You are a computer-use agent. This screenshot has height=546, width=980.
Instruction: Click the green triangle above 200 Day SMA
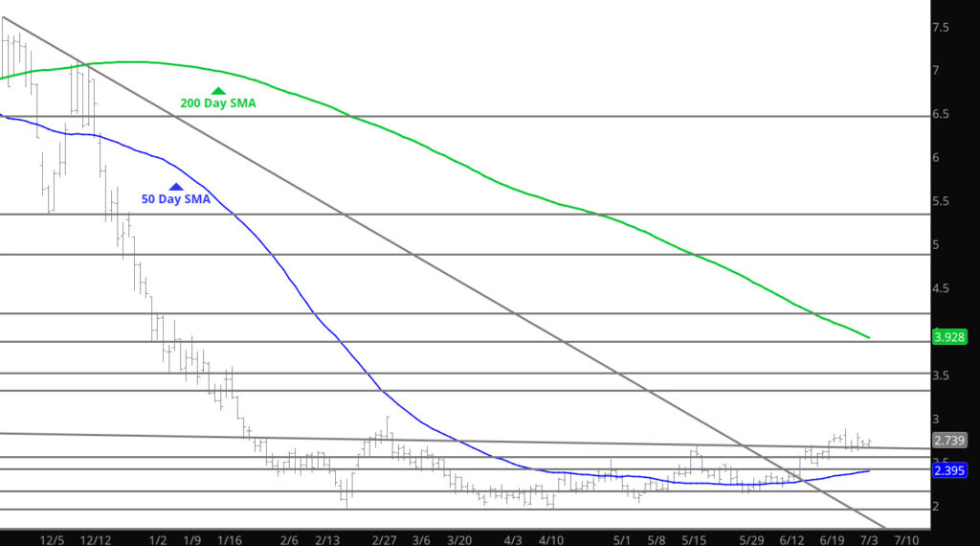coord(217,91)
